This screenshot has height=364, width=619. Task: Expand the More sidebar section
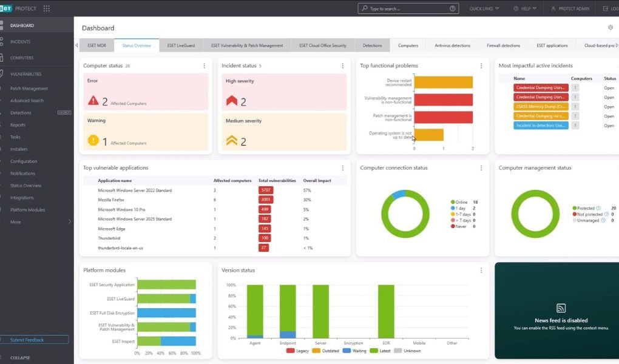(x=36, y=222)
